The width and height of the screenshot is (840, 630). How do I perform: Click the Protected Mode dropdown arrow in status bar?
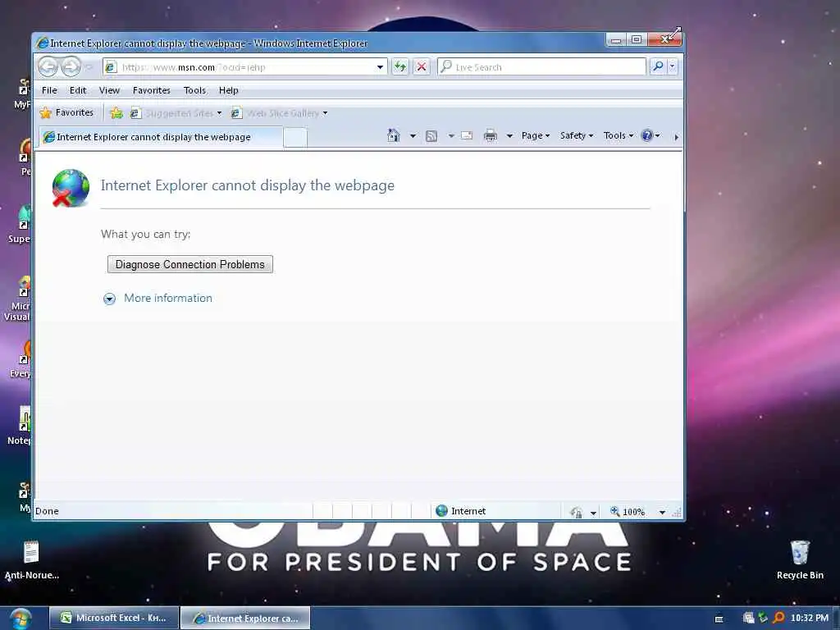593,513
